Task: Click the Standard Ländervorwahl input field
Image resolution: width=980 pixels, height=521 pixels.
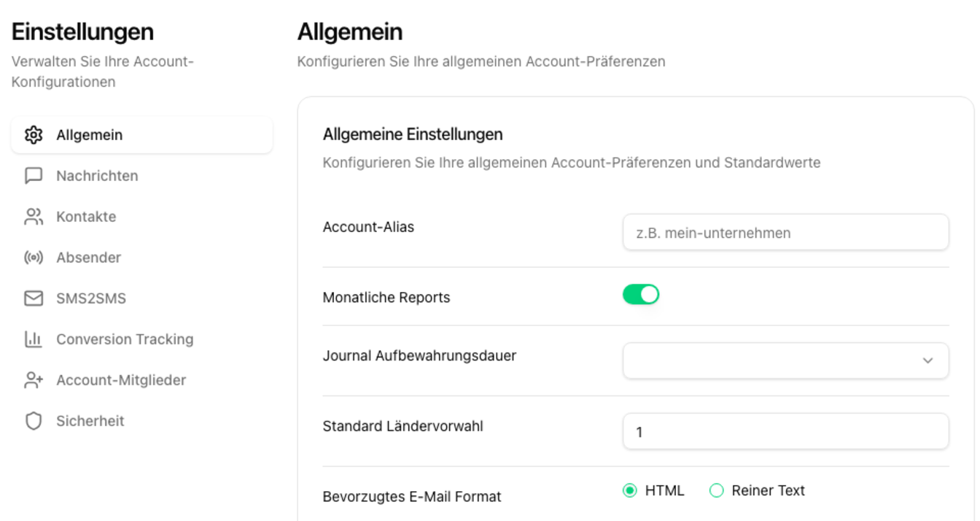Action: coord(785,432)
